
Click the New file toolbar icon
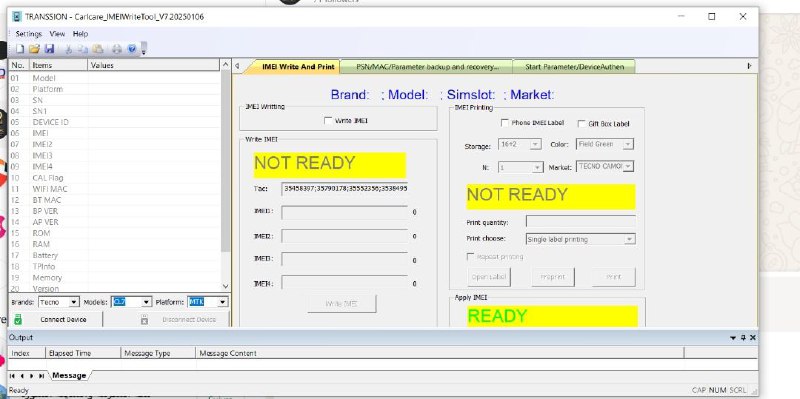pos(20,49)
